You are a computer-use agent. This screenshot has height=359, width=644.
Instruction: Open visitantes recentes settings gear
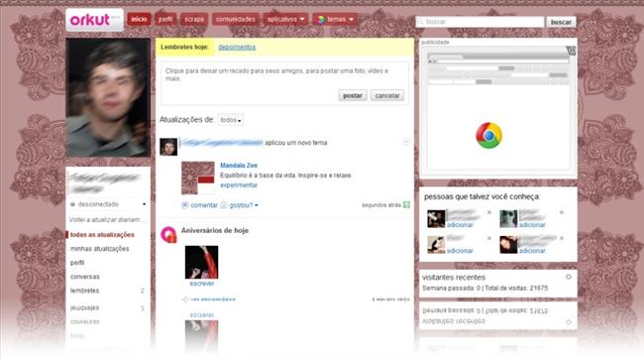tap(569, 277)
